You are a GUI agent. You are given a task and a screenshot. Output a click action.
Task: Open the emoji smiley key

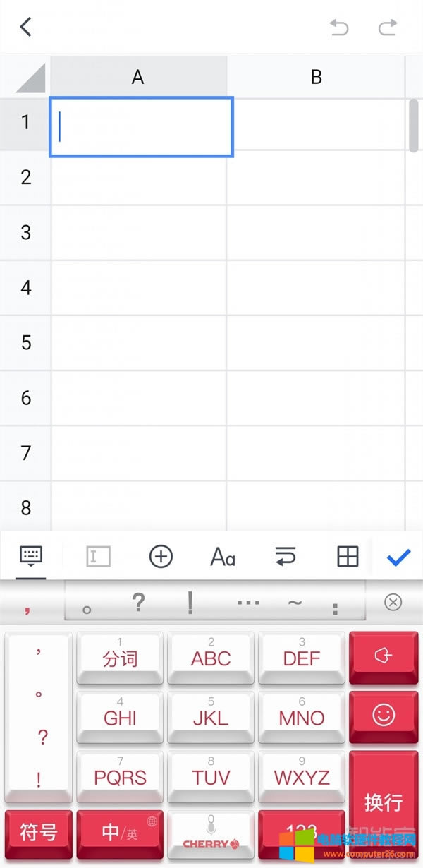pos(384,716)
